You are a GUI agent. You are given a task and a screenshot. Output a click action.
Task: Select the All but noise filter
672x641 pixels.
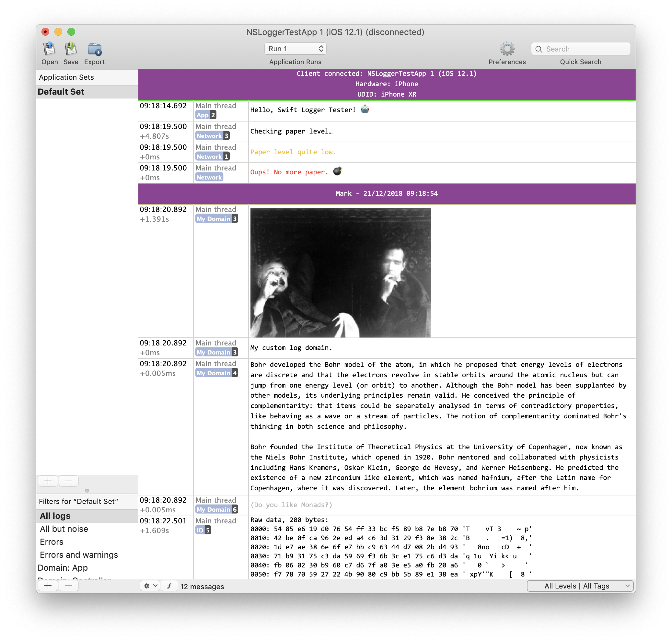64,529
